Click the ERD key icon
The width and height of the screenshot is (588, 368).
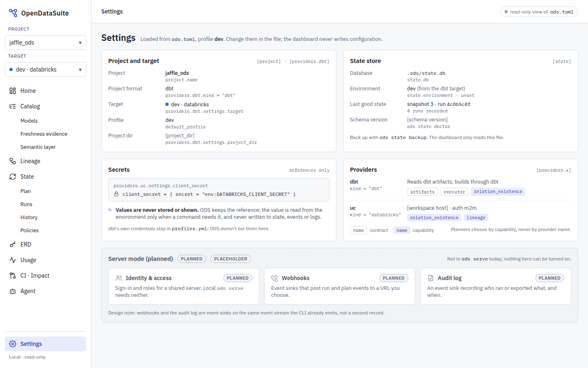(13, 245)
